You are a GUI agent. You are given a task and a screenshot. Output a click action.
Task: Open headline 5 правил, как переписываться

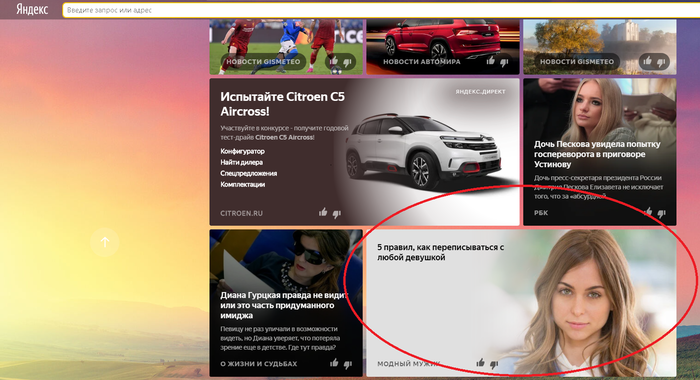tap(441, 252)
